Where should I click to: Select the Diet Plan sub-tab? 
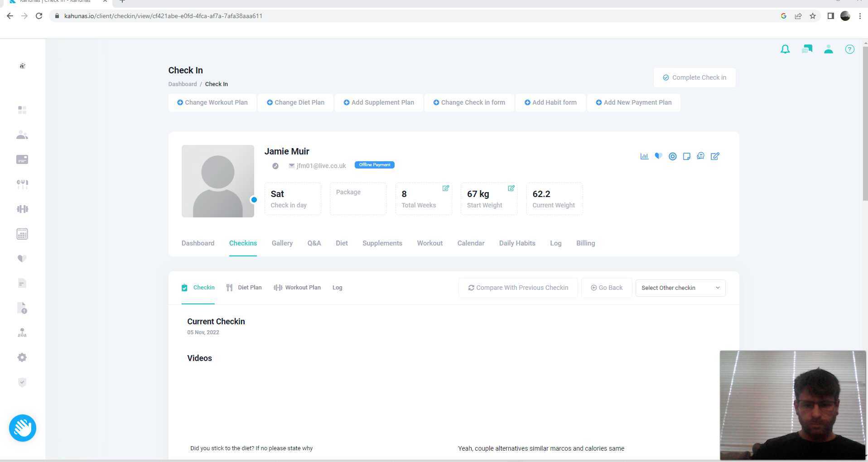(x=244, y=288)
